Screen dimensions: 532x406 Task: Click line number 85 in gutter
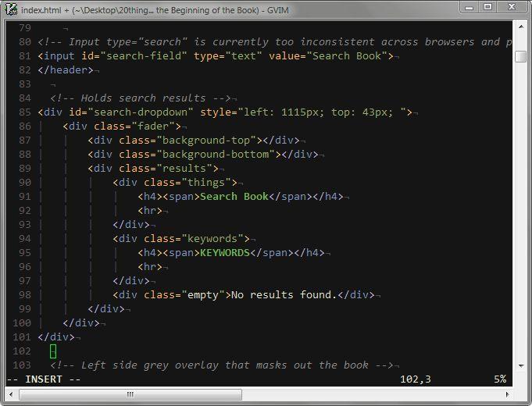[x=25, y=112]
